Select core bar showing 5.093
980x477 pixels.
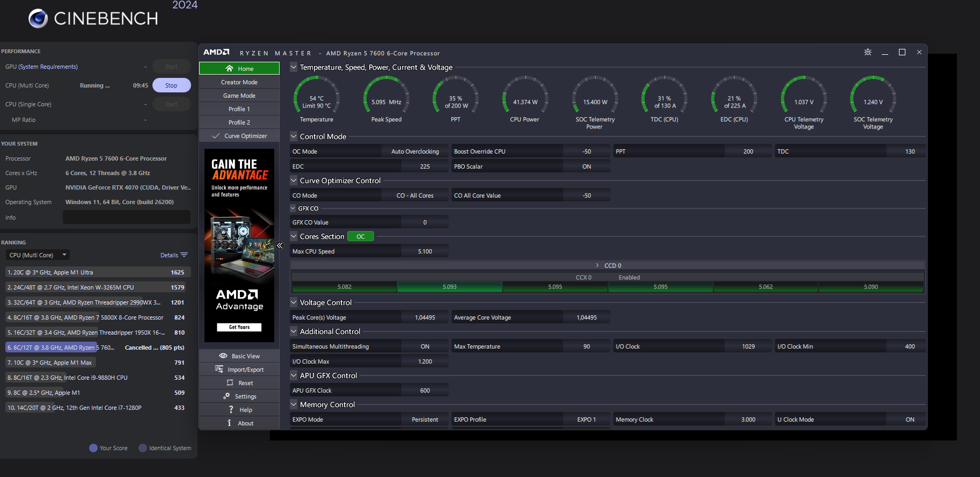450,287
